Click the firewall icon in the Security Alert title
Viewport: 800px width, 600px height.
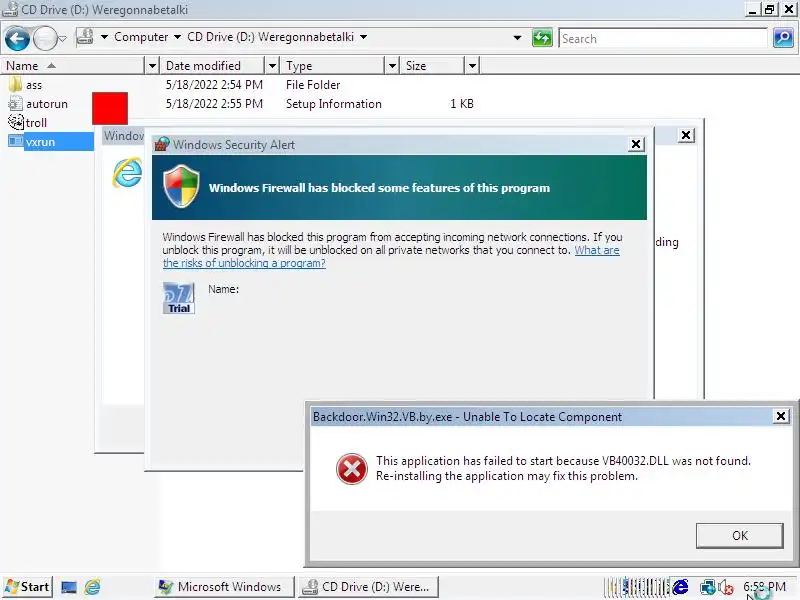click(162, 144)
